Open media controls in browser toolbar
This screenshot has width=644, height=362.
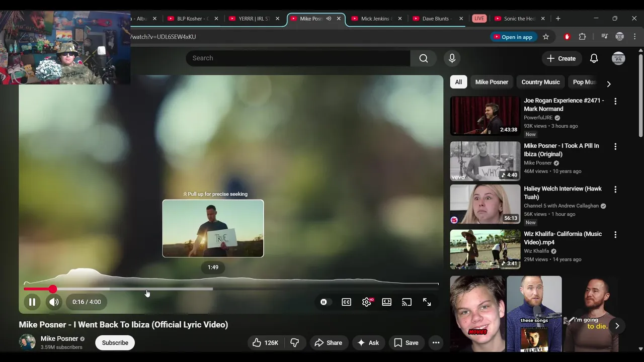click(605, 37)
